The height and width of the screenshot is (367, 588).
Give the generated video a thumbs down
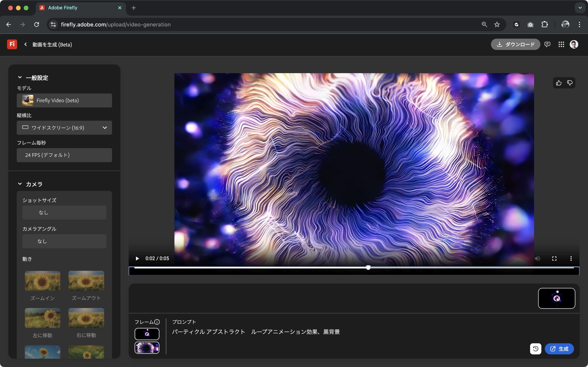pyautogui.click(x=570, y=83)
